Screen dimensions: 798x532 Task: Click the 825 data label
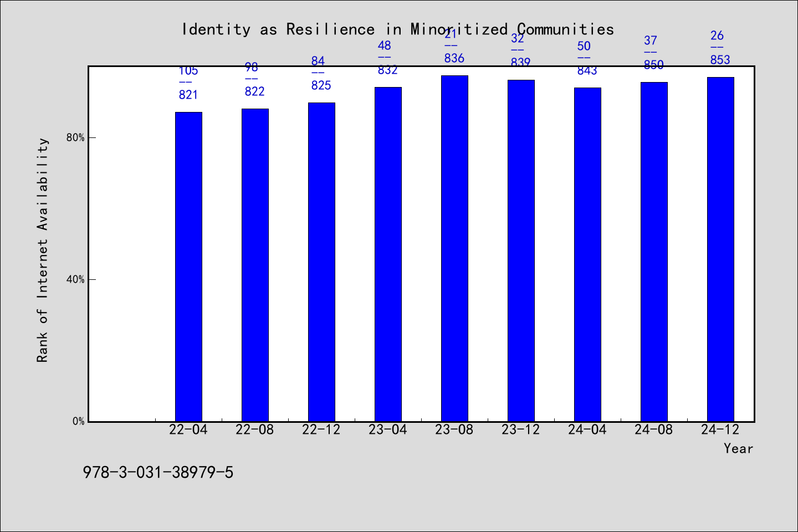321,85
